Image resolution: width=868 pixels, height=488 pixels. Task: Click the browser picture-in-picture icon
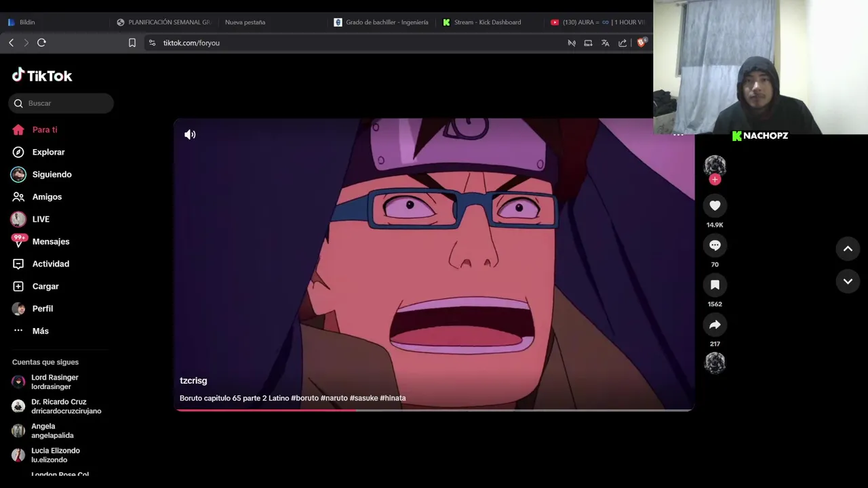coord(588,43)
